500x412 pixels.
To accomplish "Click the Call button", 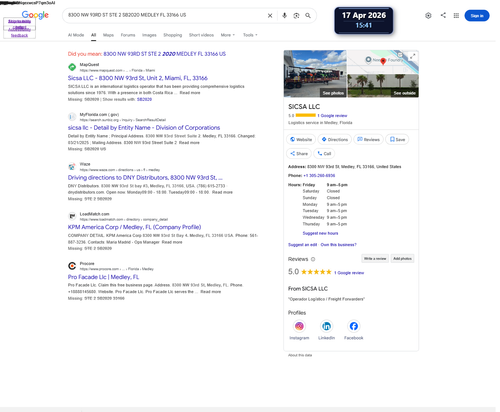I will (x=324, y=154).
